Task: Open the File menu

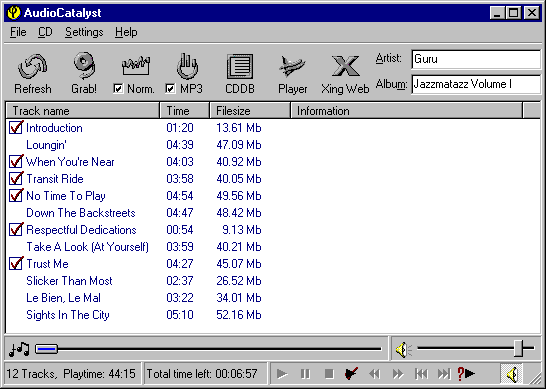Action: pos(18,32)
